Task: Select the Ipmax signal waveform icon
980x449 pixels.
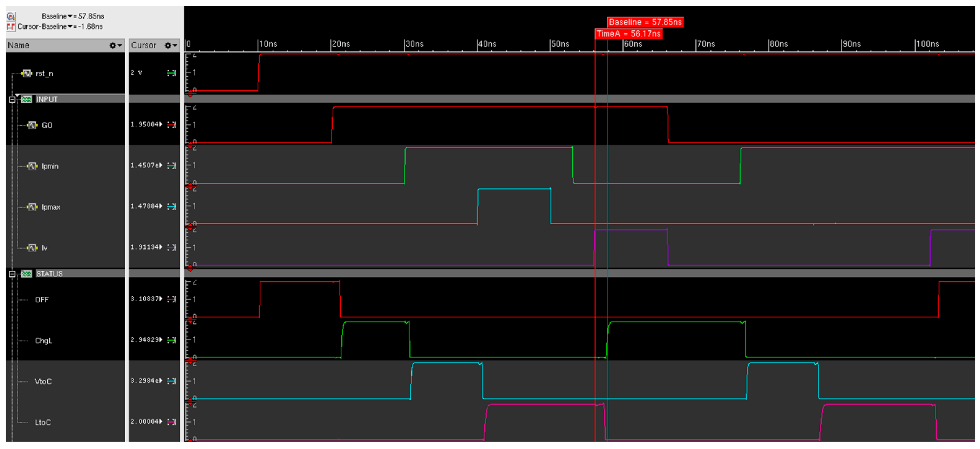Action: coord(33,207)
